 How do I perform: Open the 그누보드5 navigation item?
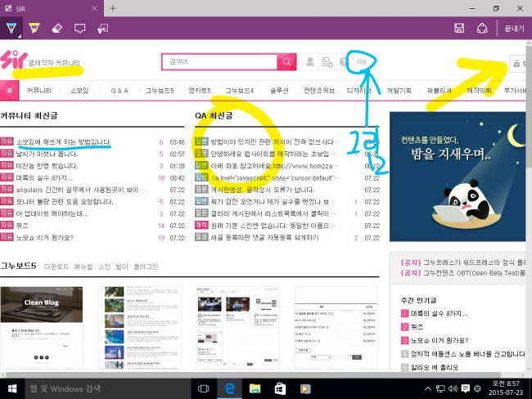[159, 91]
